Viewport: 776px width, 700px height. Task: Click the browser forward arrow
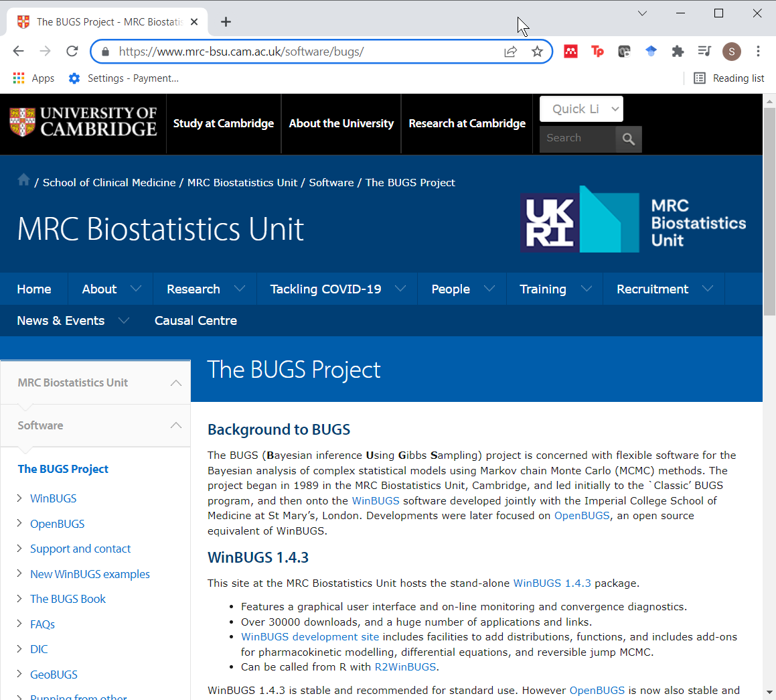45,51
